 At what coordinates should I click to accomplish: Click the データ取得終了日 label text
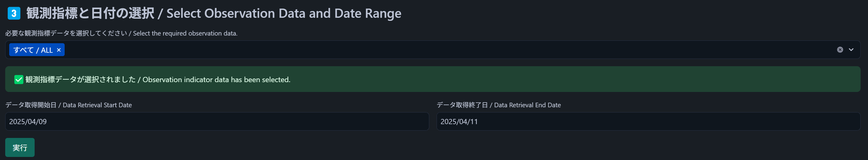coord(462,105)
